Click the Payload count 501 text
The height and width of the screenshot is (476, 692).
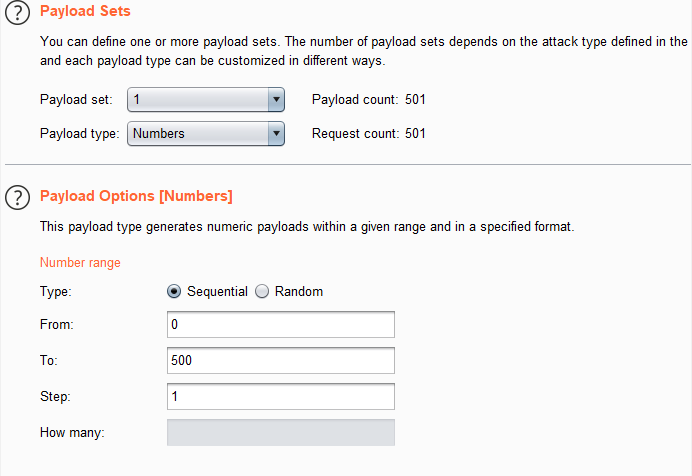coord(369,100)
